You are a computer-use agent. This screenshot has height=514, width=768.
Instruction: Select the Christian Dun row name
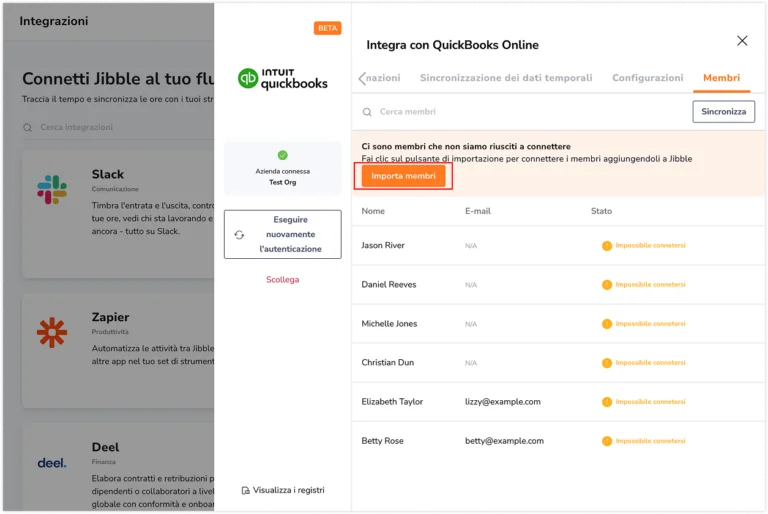[387, 362]
